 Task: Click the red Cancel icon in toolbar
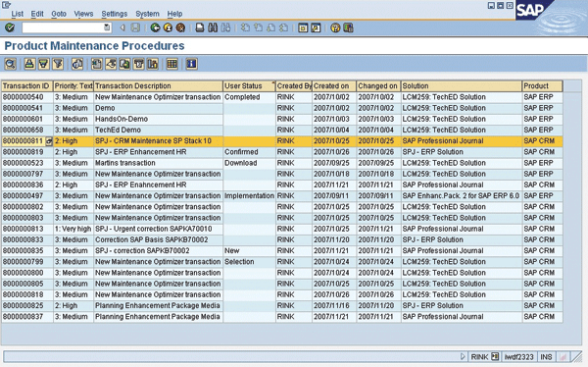click(x=180, y=27)
